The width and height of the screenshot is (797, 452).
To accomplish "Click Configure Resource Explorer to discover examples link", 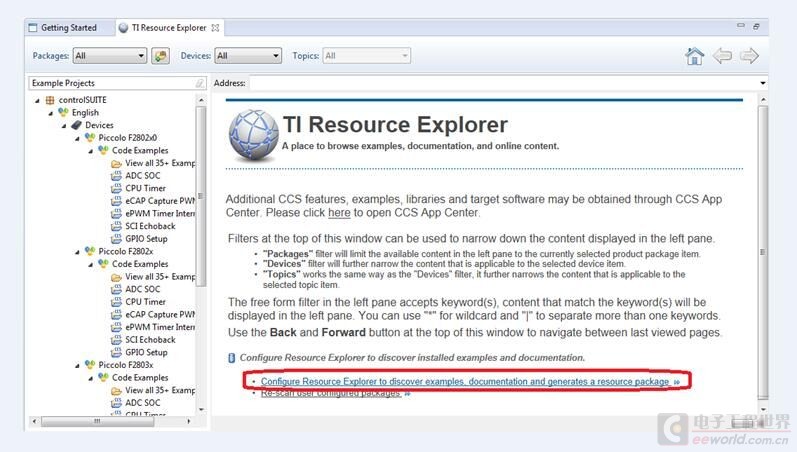I will point(465,381).
